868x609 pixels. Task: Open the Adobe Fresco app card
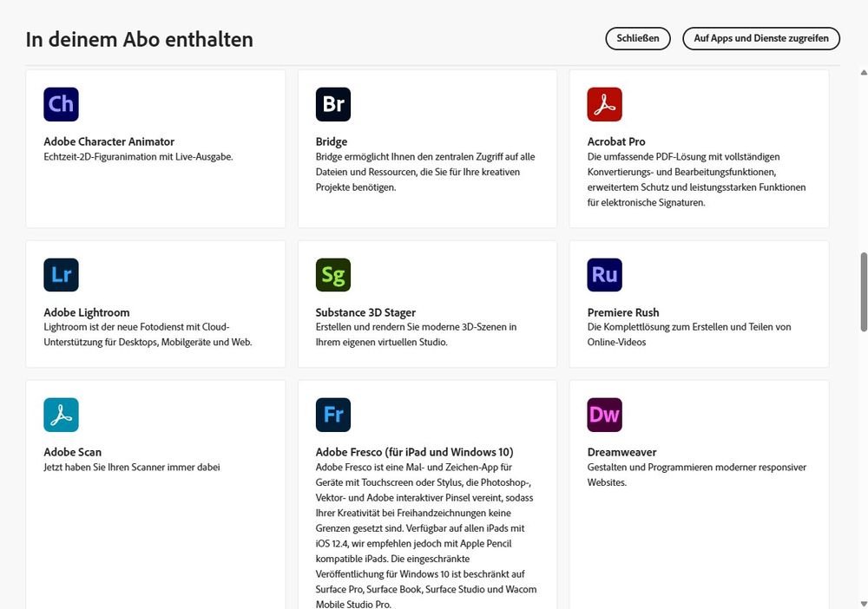coord(427,494)
